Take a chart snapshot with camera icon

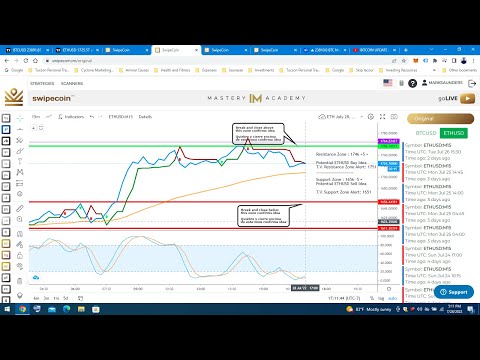coord(394,117)
